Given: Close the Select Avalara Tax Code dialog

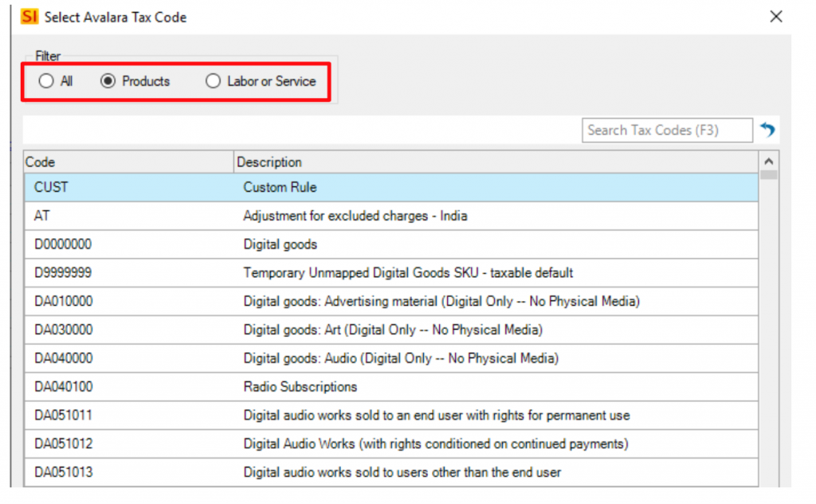Looking at the screenshot, I should coord(776,17).
